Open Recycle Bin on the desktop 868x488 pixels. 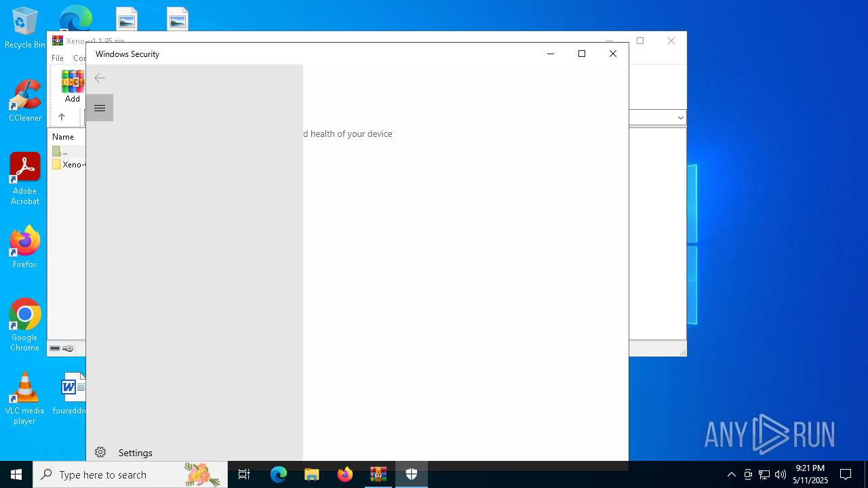click(24, 28)
